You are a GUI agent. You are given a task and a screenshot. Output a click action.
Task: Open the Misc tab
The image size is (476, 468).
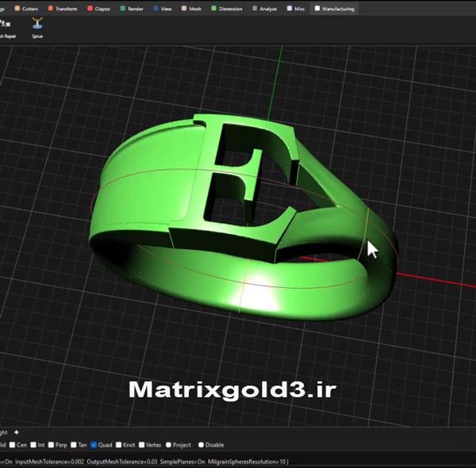tap(296, 9)
